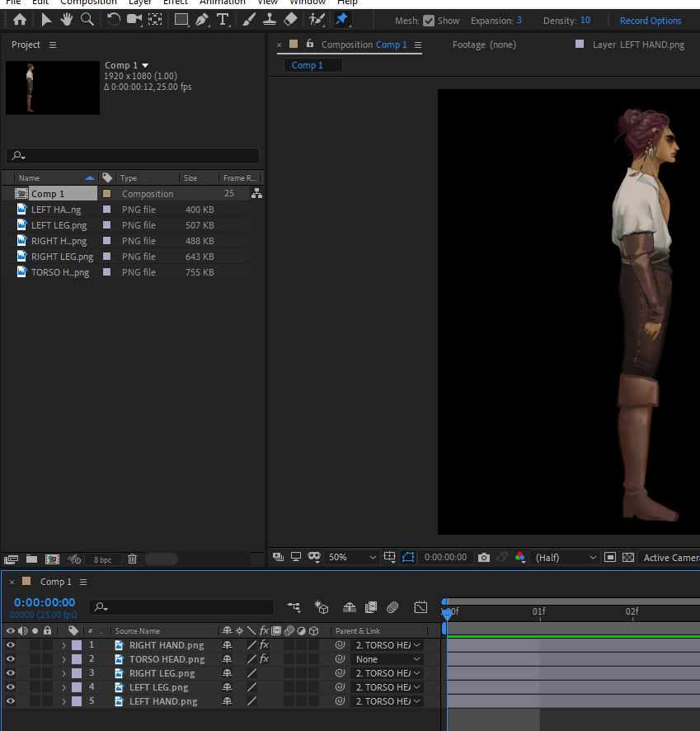Delete selected item with trash icon
The image size is (700, 731).
[x=132, y=559]
